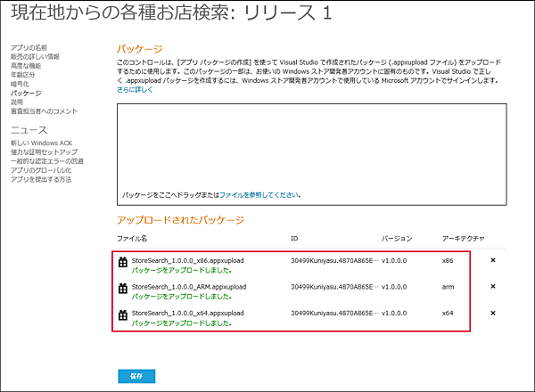Click the バージョン column header

397,239
